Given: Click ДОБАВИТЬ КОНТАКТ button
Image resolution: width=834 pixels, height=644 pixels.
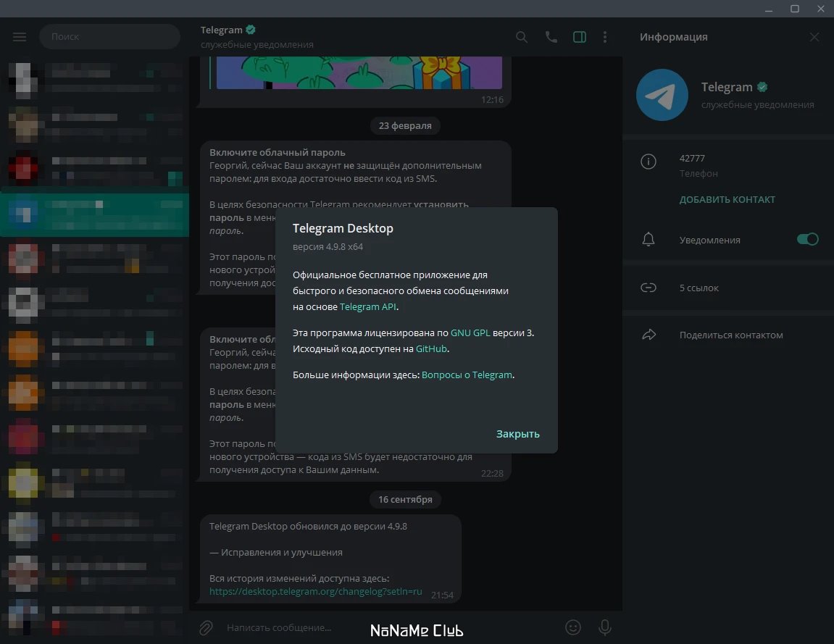Looking at the screenshot, I should [727, 199].
